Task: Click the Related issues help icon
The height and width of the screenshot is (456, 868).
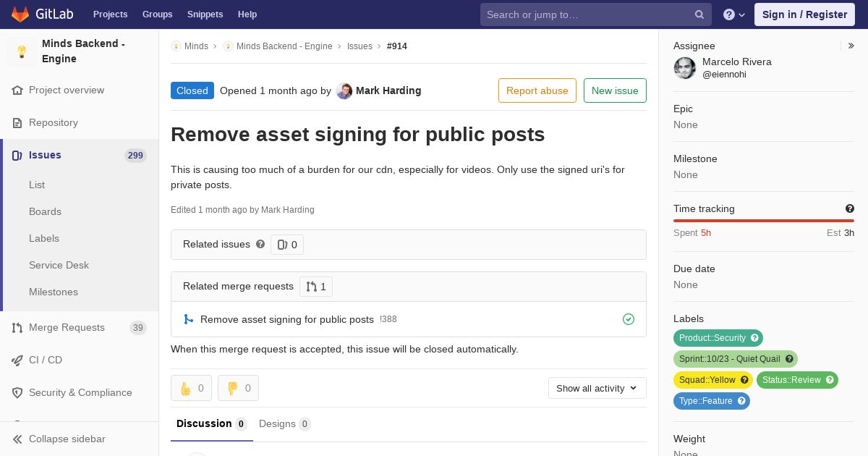Action: tap(260, 244)
